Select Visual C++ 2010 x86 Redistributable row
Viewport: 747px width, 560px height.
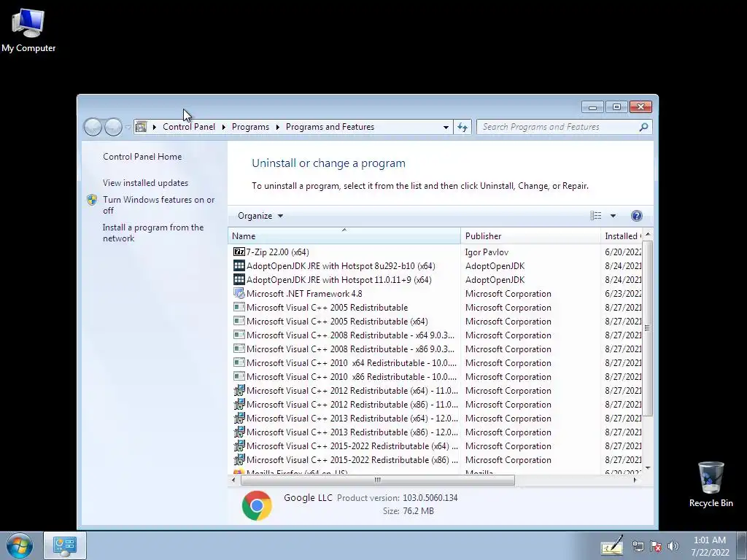tap(435, 376)
